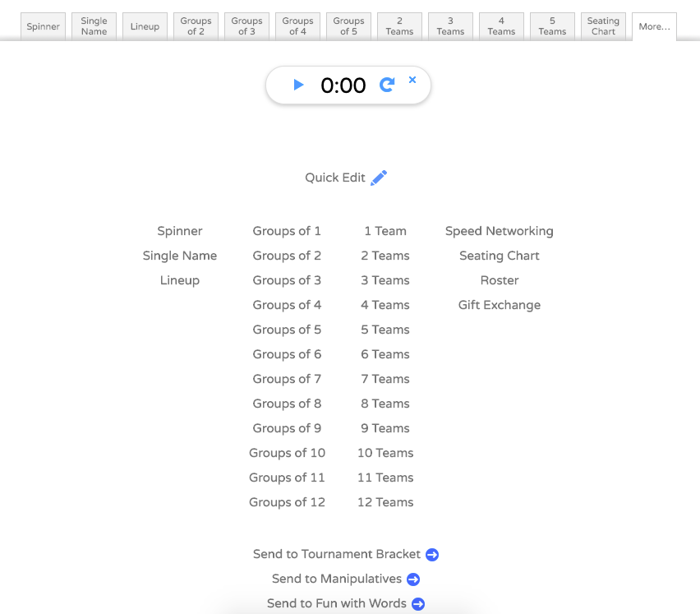Switch to the Single Name tab
700x614 pixels.
(94, 26)
